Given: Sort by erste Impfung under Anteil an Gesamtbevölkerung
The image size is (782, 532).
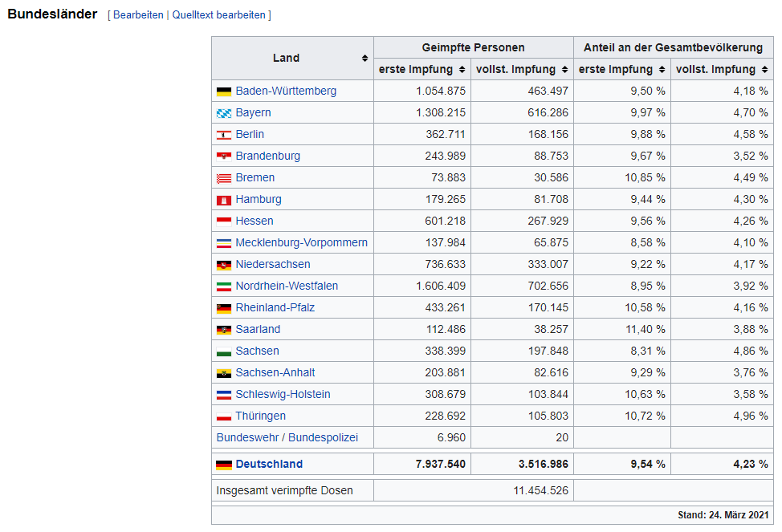Looking at the screenshot, I should coord(661,70).
